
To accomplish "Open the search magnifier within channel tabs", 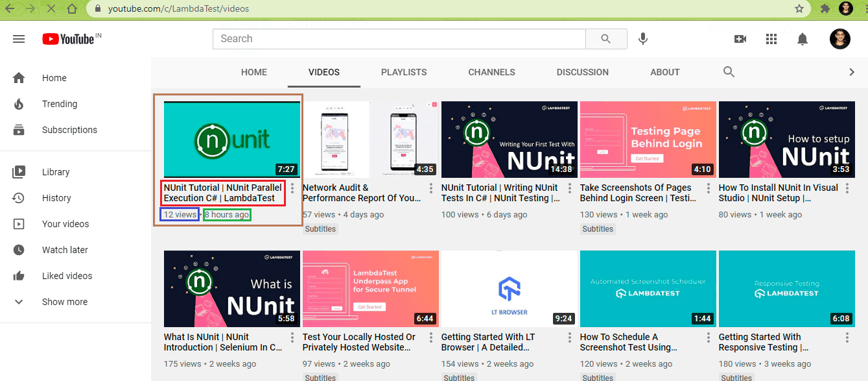I will (x=728, y=72).
